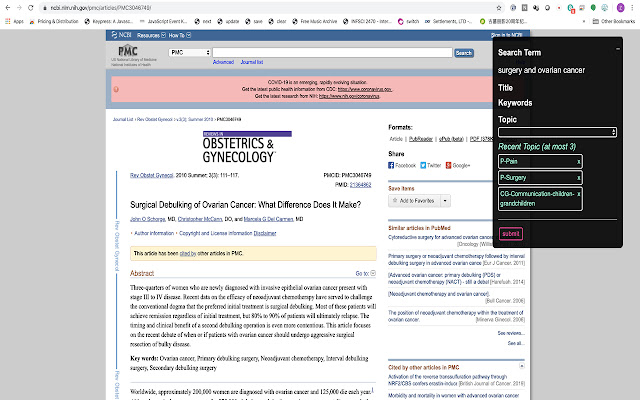Open the ePub (beta) format link
Image resolution: width=640 pixels, height=400 pixels.
pos(451,139)
